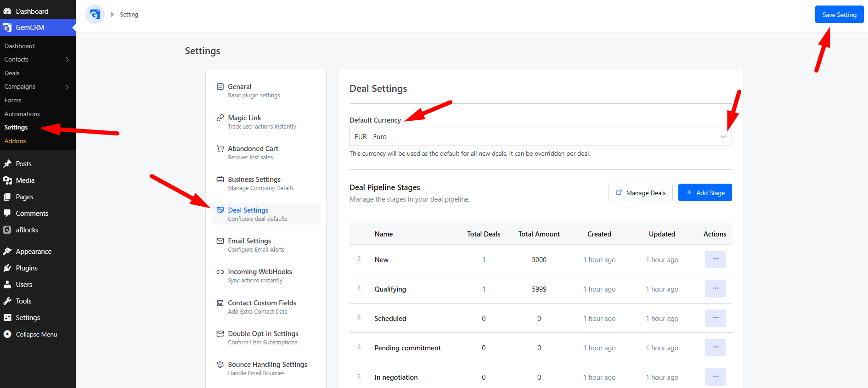868x388 pixels.
Task: Collapse the WordPress admin menu
Action: click(x=38, y=334)
